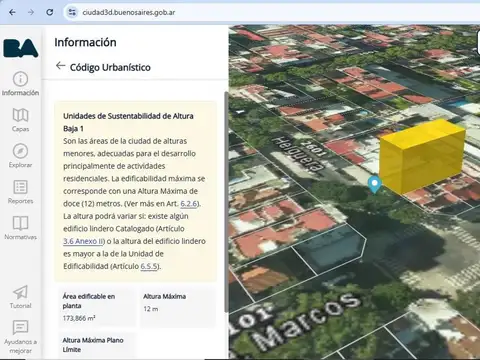The image size is (480, 360).
Task: Open the Normativas book section
Action: (20, 228)
